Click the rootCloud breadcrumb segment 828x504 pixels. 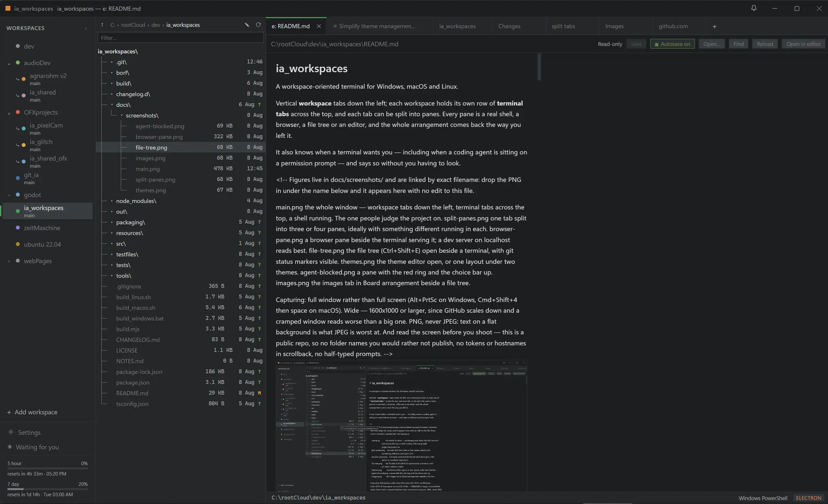click(x=133, y=25)
